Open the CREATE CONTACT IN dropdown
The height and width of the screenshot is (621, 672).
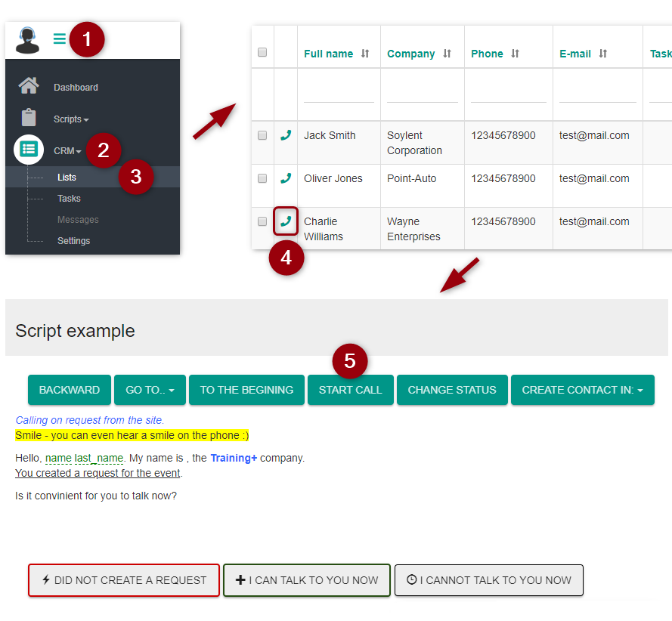[x=582, y=390]
